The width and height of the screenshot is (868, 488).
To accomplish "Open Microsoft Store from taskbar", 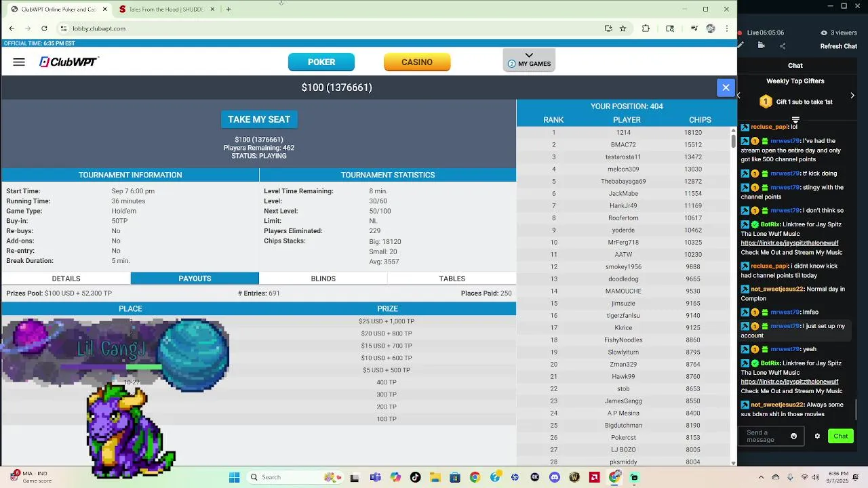I will click(455, 477).
